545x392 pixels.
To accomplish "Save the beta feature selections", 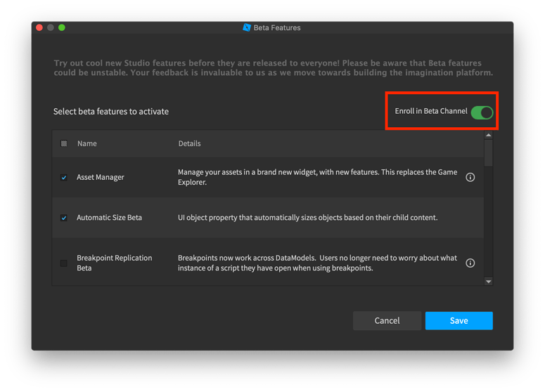I will pos(459,320).
